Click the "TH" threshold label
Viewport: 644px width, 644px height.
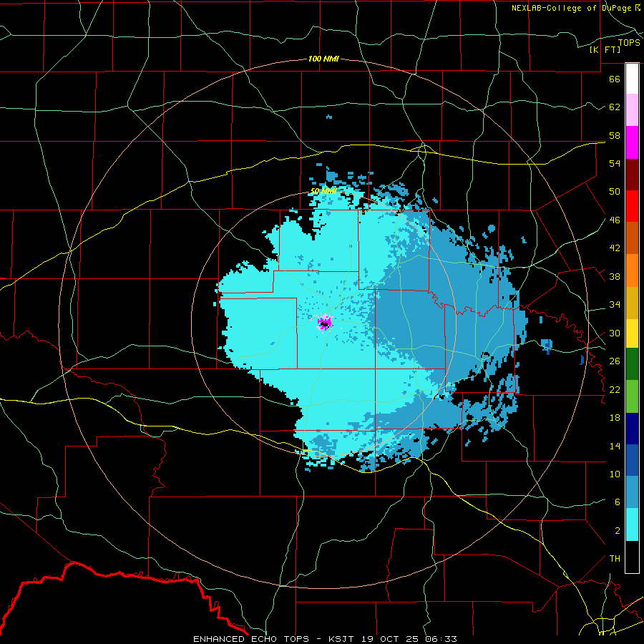[615, 559]
